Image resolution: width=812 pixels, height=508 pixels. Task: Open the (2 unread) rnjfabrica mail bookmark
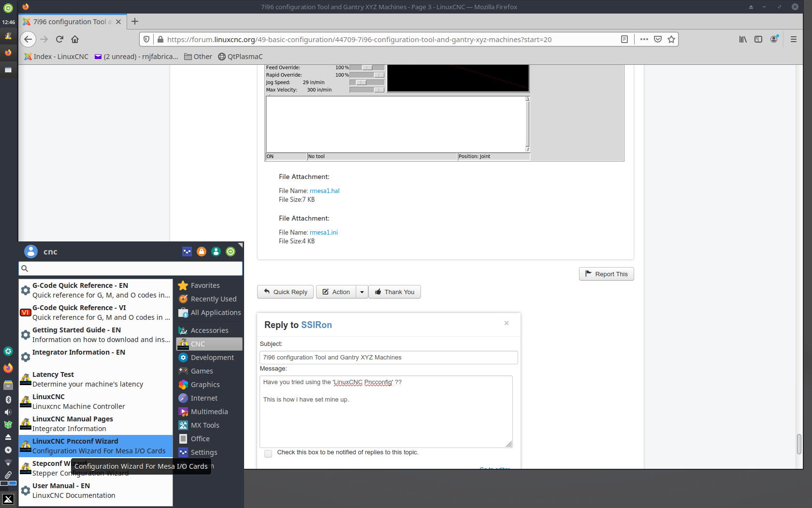click(136, 57)
